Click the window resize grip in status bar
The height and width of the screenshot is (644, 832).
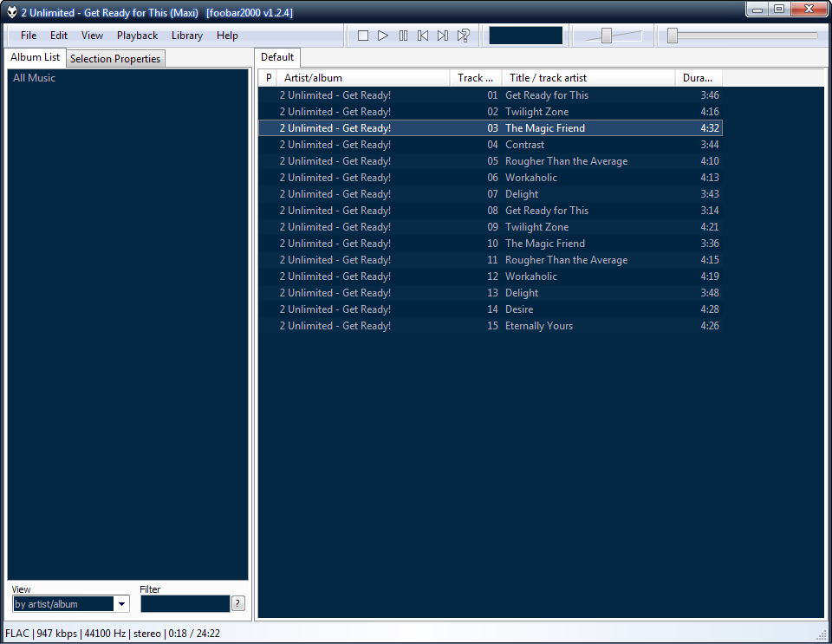822,634
